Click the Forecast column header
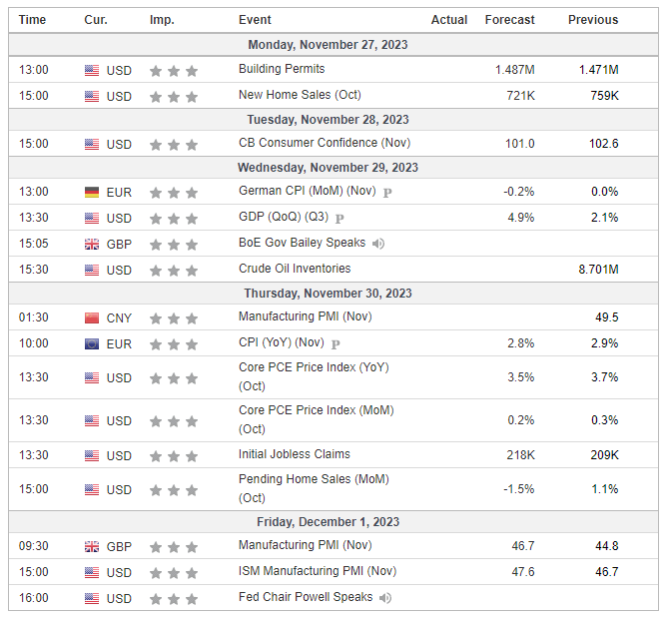 coord(509,20)
